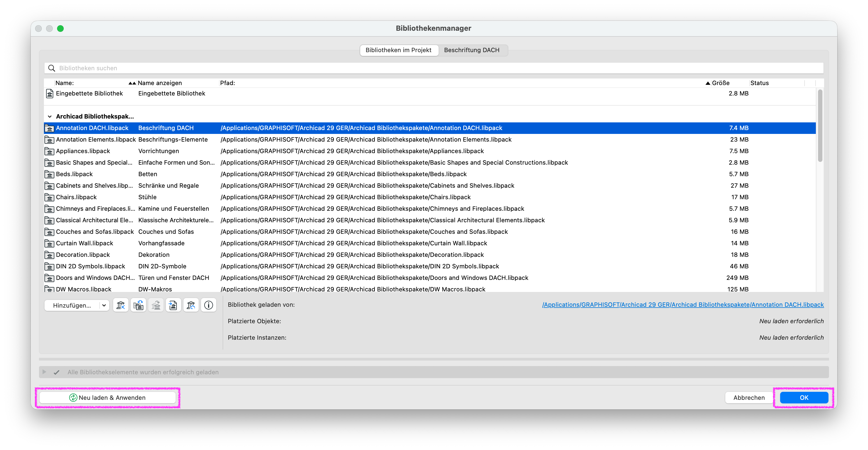Click the cloud library icon

(191, 305)
